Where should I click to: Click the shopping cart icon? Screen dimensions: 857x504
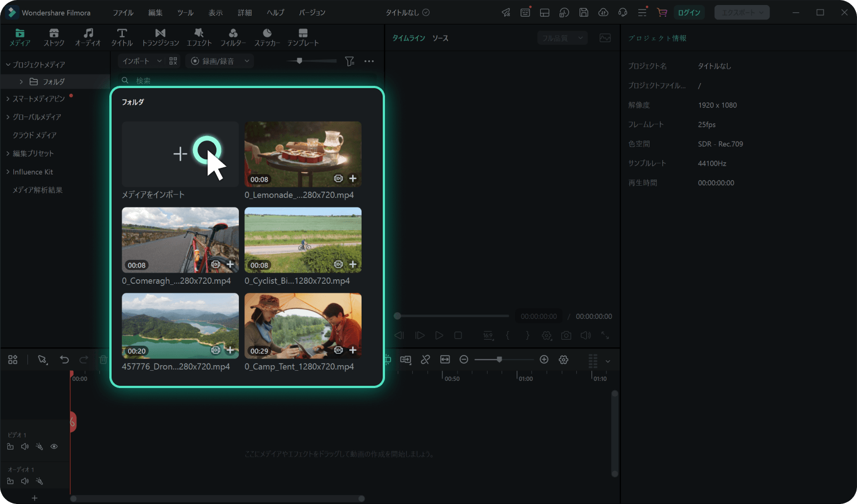(x=662, y=12)
